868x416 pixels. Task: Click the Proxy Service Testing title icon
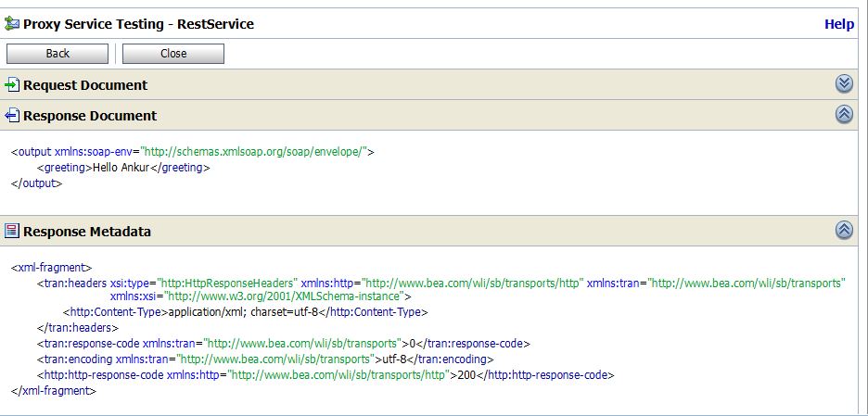click(12, 24)
